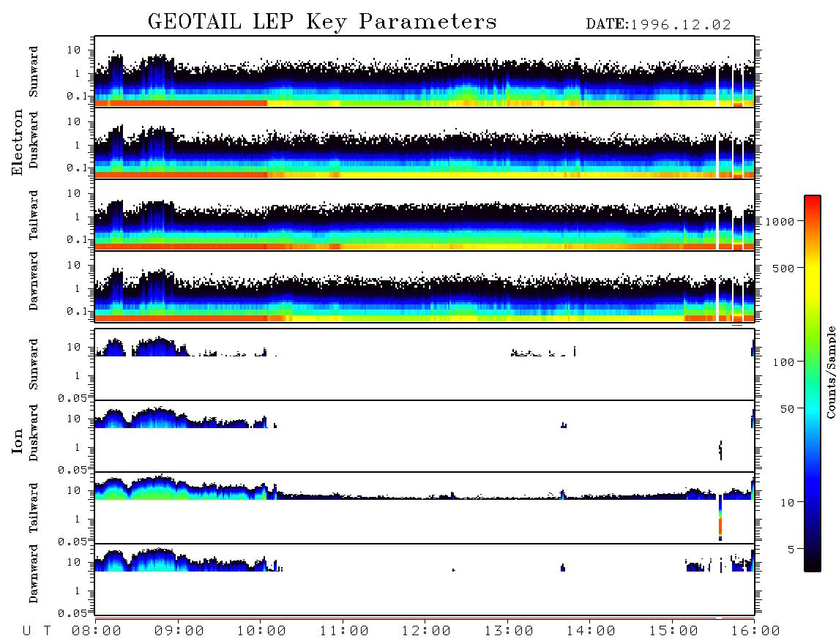
Task: Click the 0.05 tick of Ion Dawnward axis
Action: click(72, 613)
